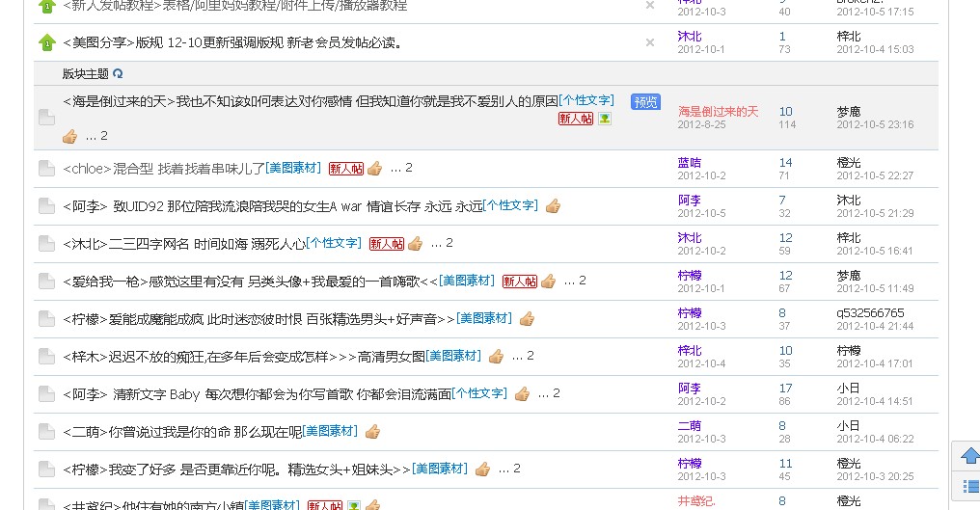Open the folder icon of 爱能成魔能成疯 thread
The height and width of the screenshot is (510, 980).
tap(47, 318)
